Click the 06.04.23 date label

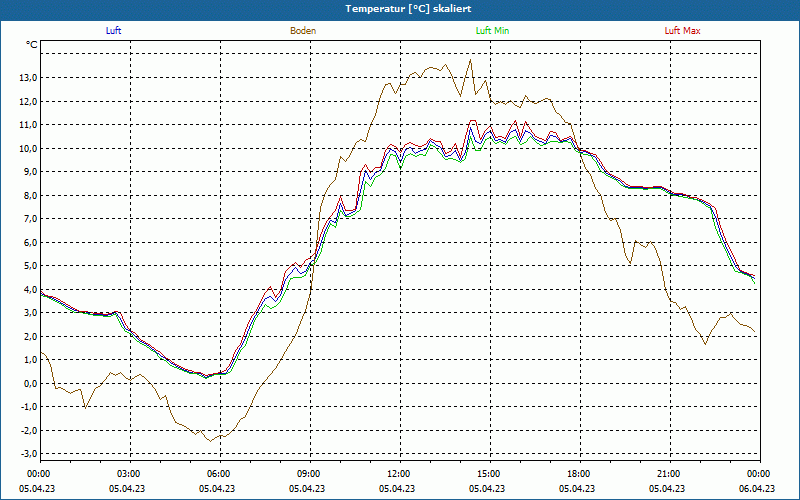coord(757,488)
